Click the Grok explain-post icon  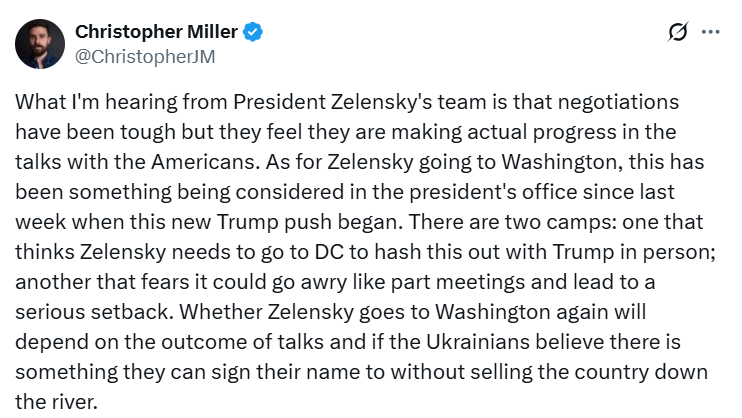[x=678, y=32]
